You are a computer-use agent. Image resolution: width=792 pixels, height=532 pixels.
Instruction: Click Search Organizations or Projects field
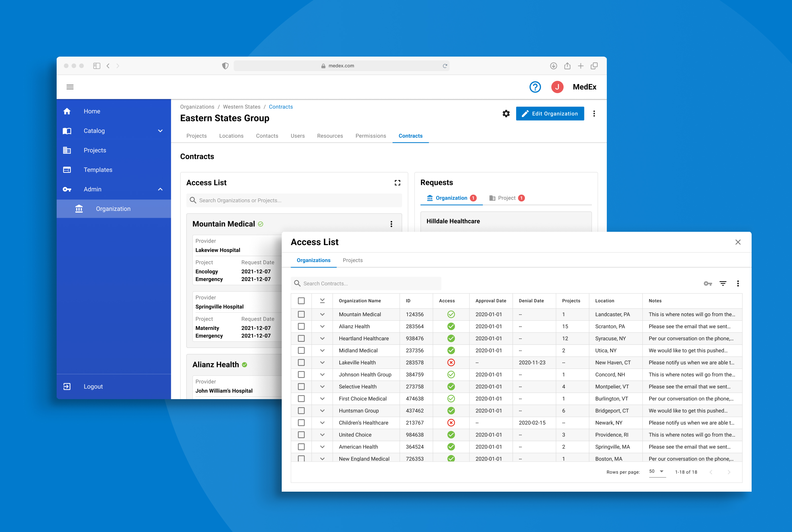[x=294, y=200]
